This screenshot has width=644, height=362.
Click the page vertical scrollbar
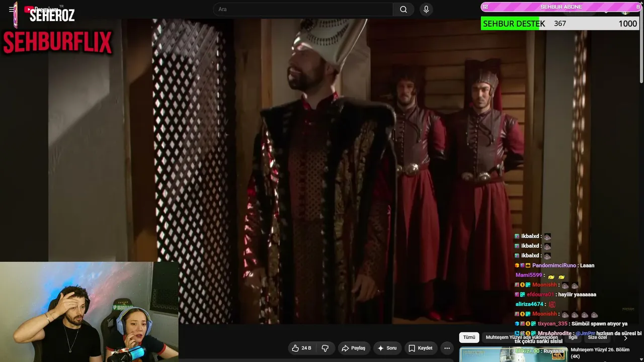tap(641, 43)
